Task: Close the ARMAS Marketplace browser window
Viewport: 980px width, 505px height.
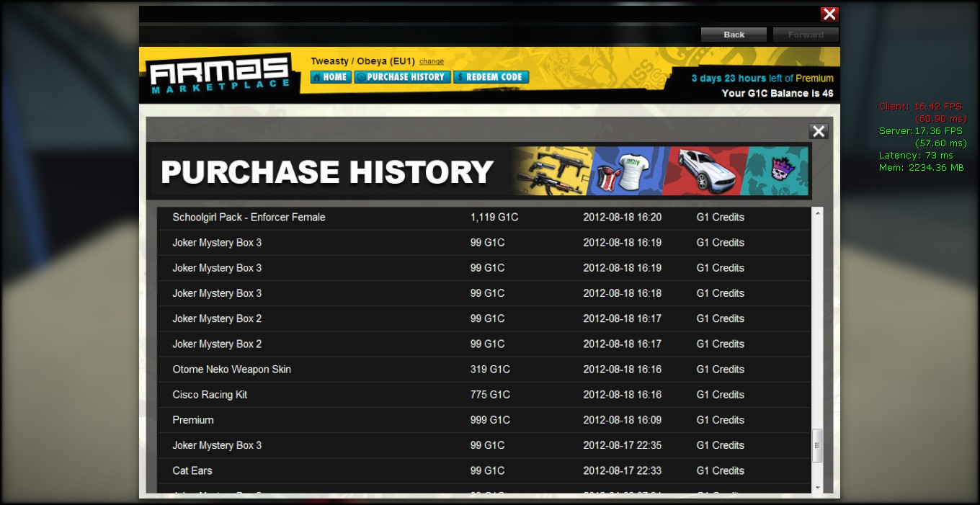Action: pos(829,14)
